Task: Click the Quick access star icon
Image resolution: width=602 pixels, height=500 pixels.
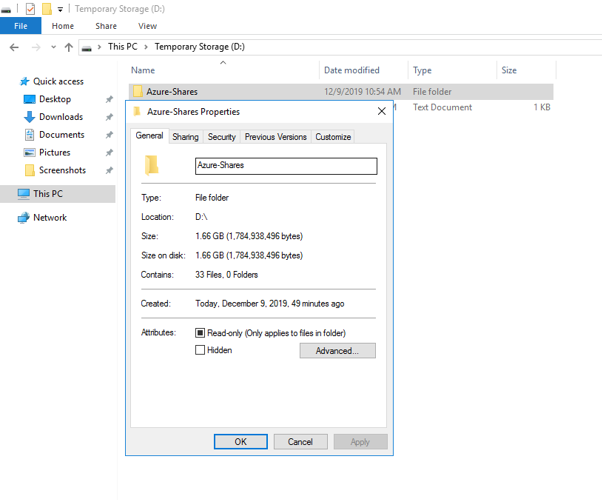Action: [x=25, y=81]
